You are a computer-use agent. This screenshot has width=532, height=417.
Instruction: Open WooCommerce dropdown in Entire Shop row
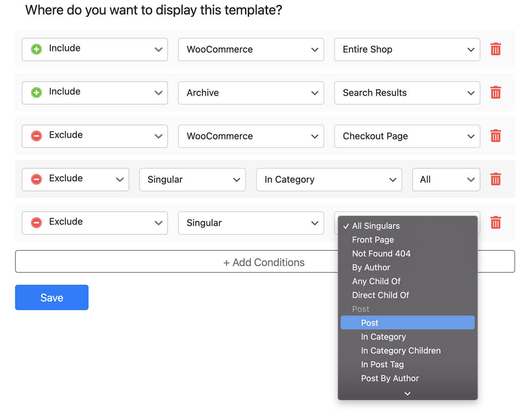(251, 49)
